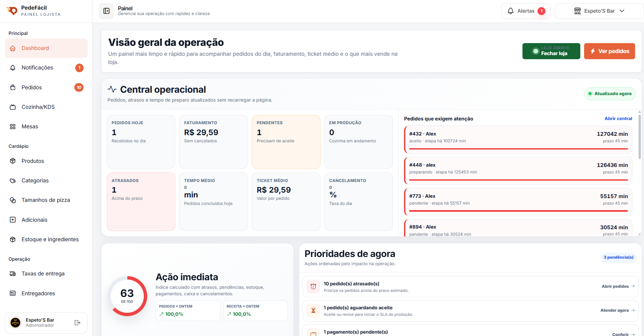Click the Cozinha/KDS icon
644x336 pixels.
click(13, 107)
